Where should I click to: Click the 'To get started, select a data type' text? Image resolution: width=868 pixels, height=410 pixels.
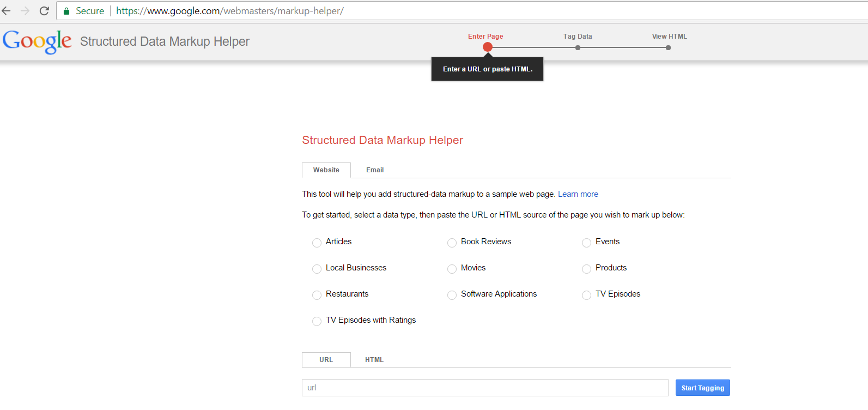tap(359, 215)
